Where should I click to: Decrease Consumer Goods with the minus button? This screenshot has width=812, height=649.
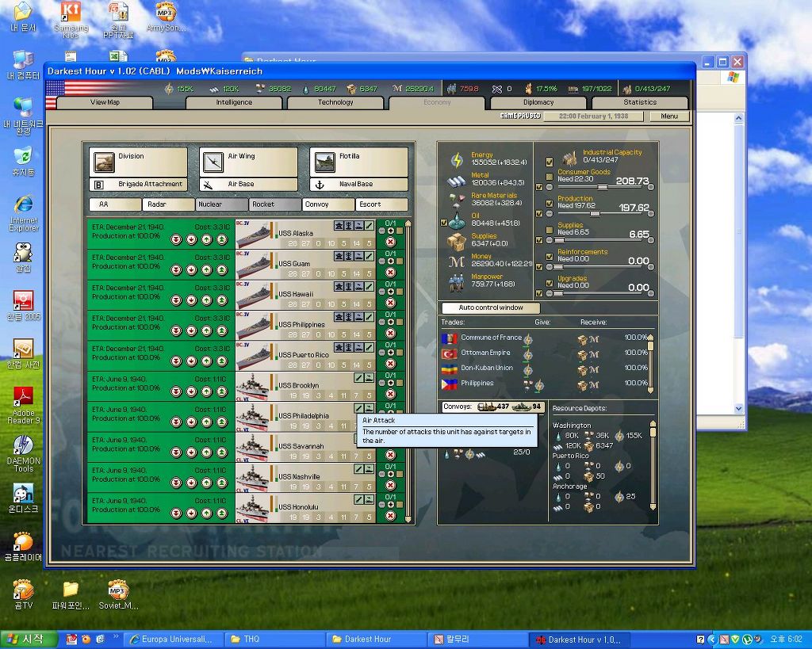(x=550, y=187)
